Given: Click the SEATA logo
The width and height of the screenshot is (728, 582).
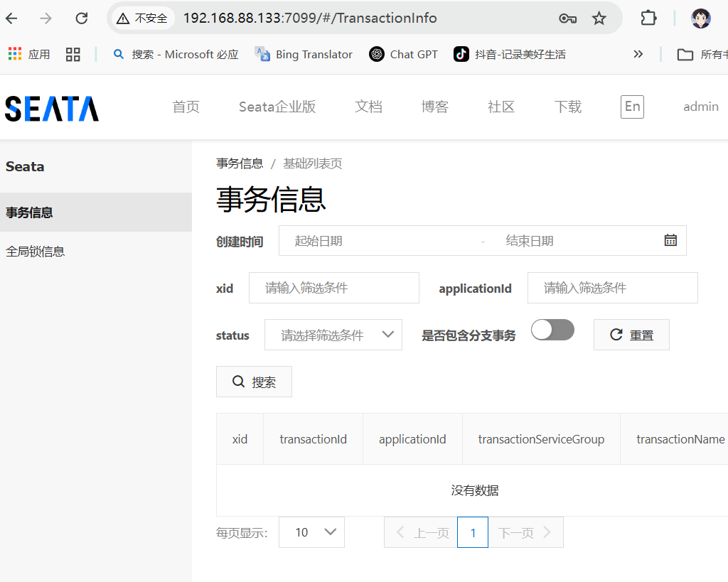Looking at the screenshot, I should [52, 108].
